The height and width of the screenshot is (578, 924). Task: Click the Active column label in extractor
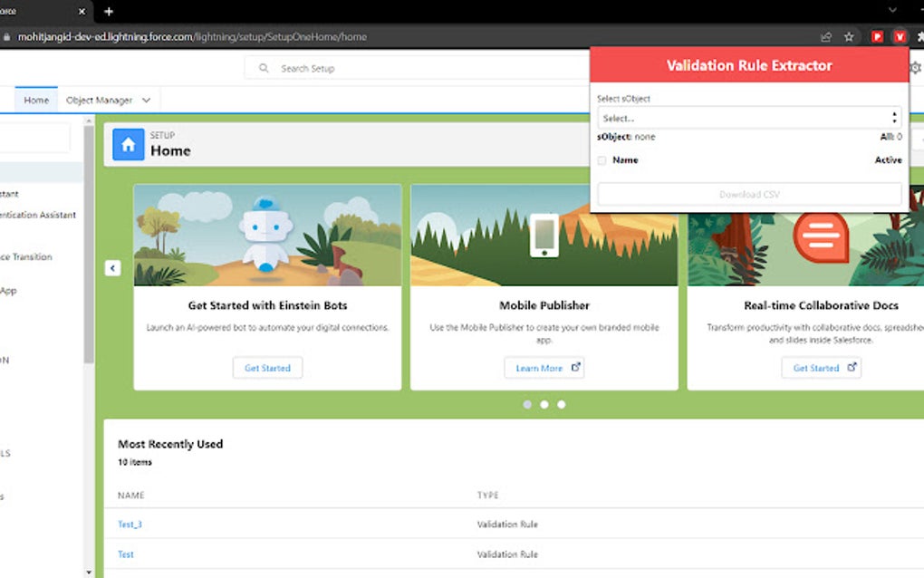click(888, 159)
